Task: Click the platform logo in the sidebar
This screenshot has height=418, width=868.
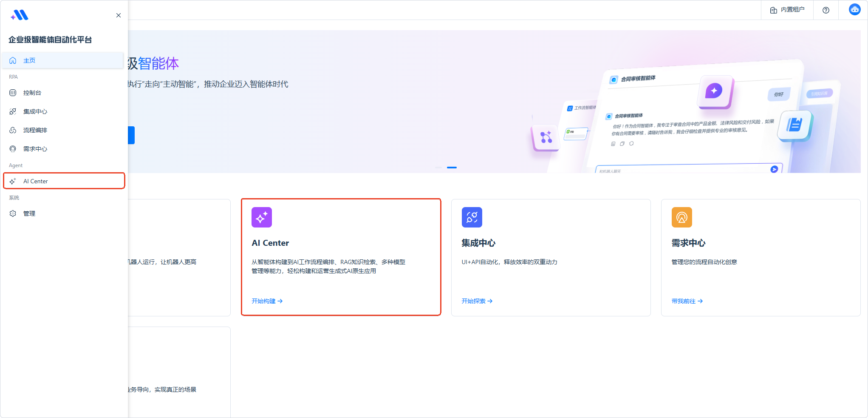Action: tap(20, 15)
